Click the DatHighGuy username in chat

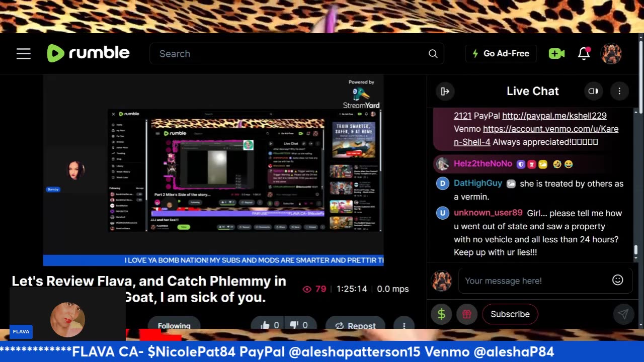click(478, 184)
